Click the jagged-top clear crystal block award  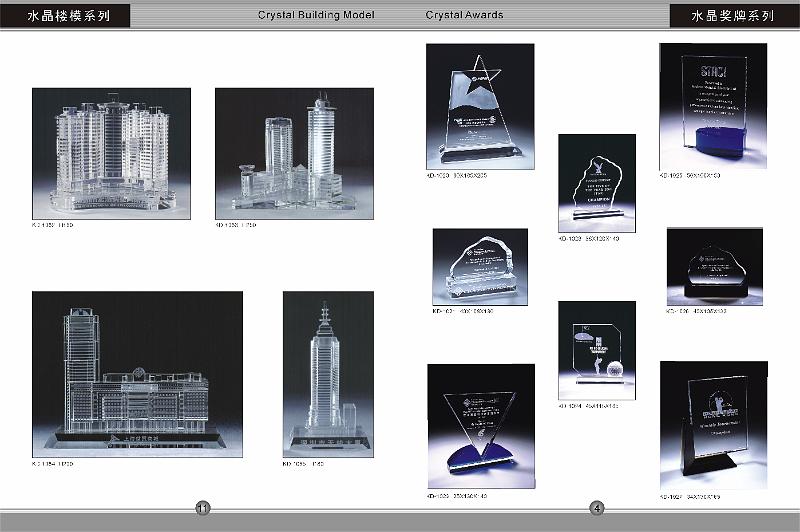point(480,267)
